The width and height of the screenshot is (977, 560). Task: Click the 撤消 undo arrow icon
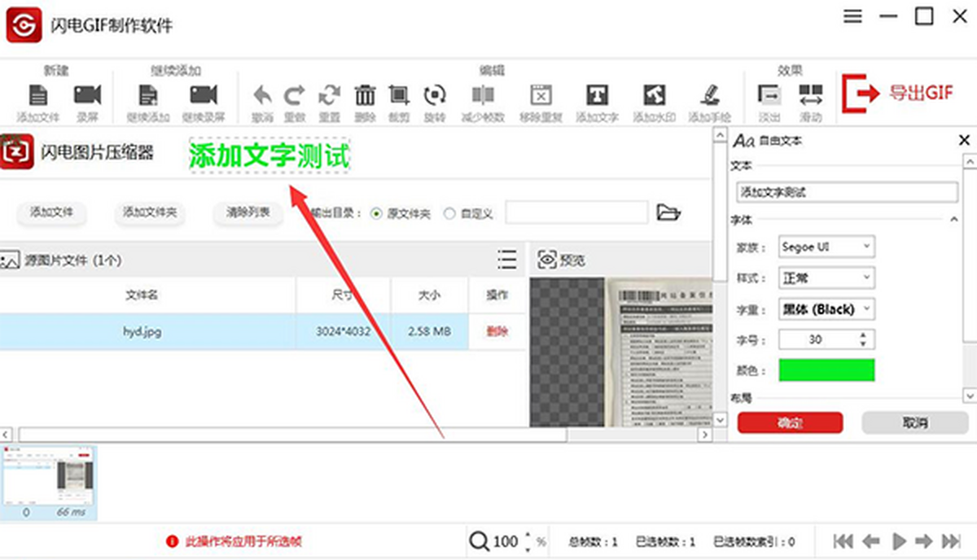tap(262, 96)
